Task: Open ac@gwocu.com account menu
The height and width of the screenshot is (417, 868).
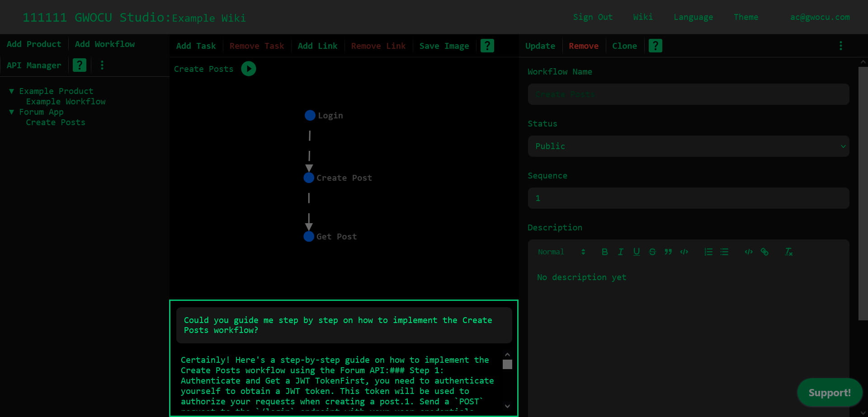Action: tap(820, 17)
